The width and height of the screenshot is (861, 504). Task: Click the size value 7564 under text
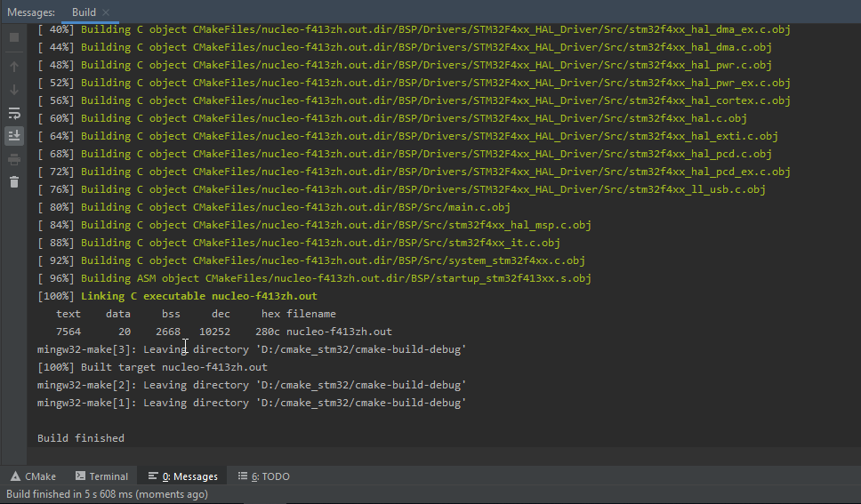tap(68, 332)
